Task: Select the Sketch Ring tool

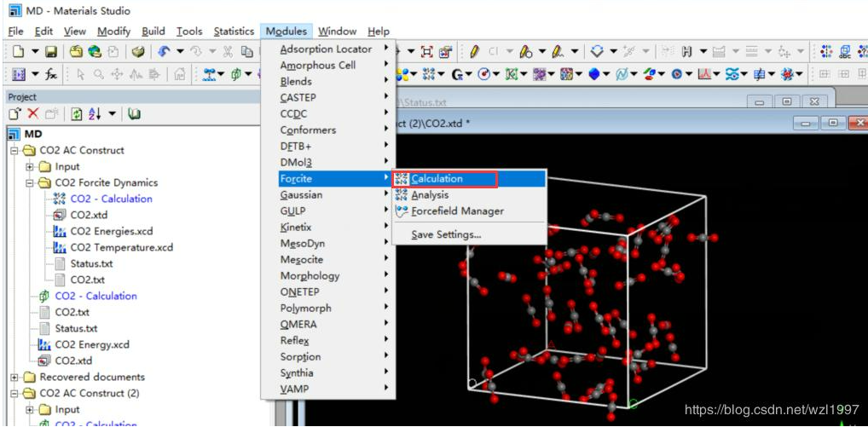Action: point(526,52)
